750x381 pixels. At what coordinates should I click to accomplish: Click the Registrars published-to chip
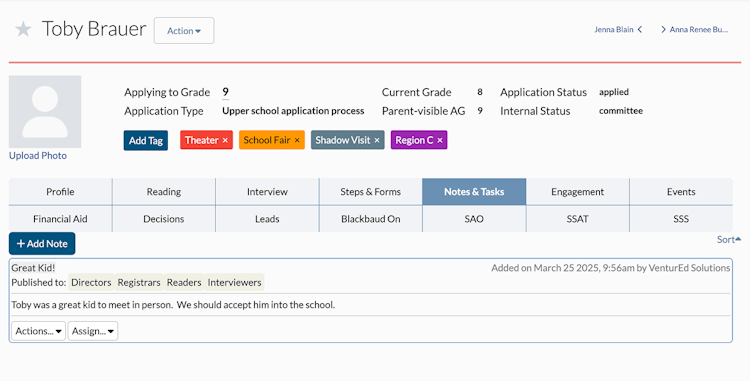139,283
